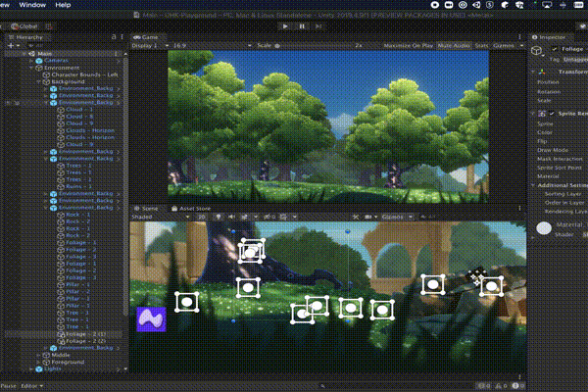Click the Transform component icon
Image resolution: width=588 pixels, height=392 pixels.
[x=542, y=72]
